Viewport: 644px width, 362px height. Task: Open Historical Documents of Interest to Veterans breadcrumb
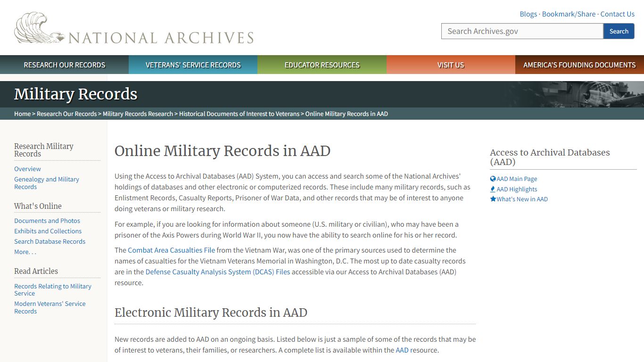[239, 114]
